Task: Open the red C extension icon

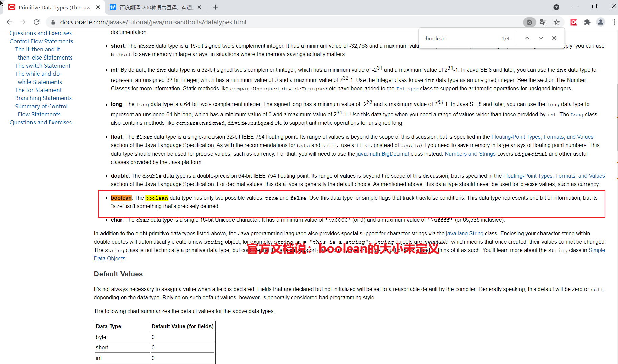Action: pos(574,22)
